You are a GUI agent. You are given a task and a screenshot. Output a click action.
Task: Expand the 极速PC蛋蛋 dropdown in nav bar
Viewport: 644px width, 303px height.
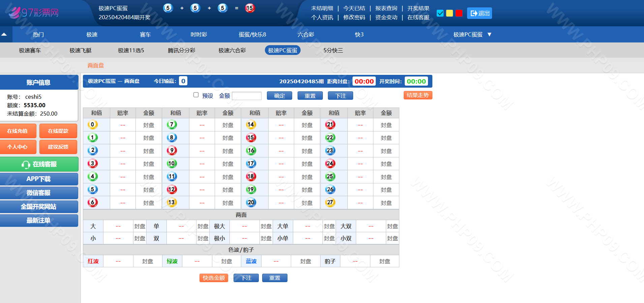[x=472, y=34]
